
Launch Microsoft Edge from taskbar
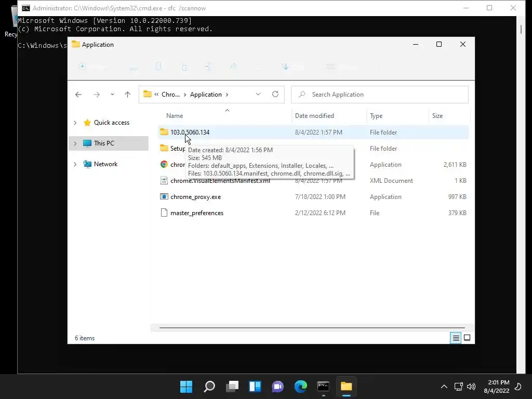coord(301,387)
